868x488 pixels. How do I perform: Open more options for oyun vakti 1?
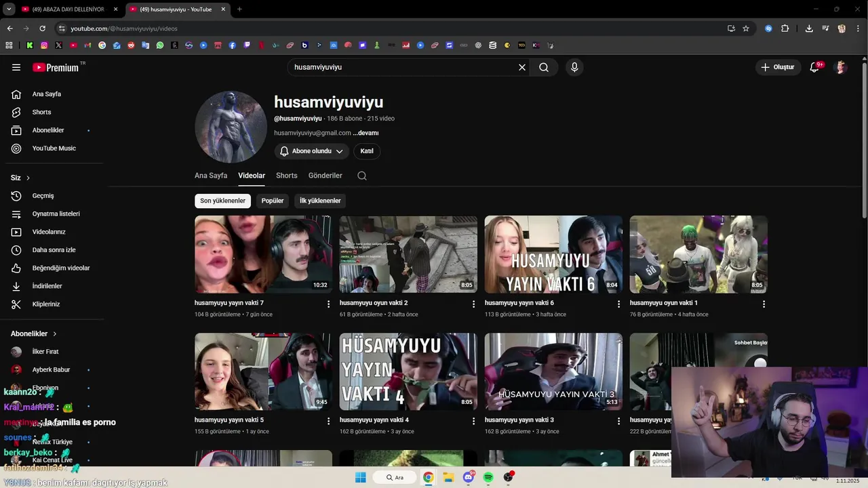pos(764,304)
